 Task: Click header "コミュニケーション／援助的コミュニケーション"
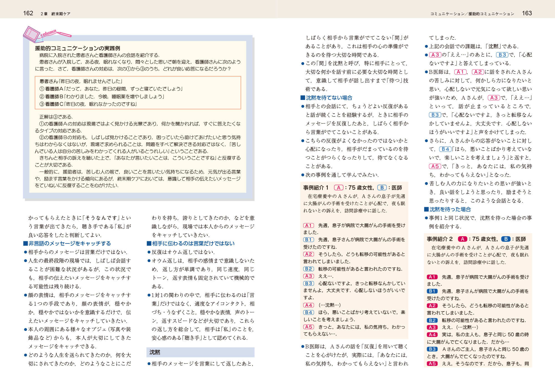click(x=472, y=14)
